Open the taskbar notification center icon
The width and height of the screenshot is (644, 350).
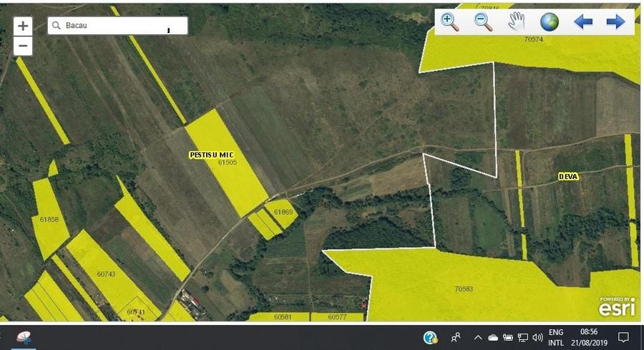623,338
